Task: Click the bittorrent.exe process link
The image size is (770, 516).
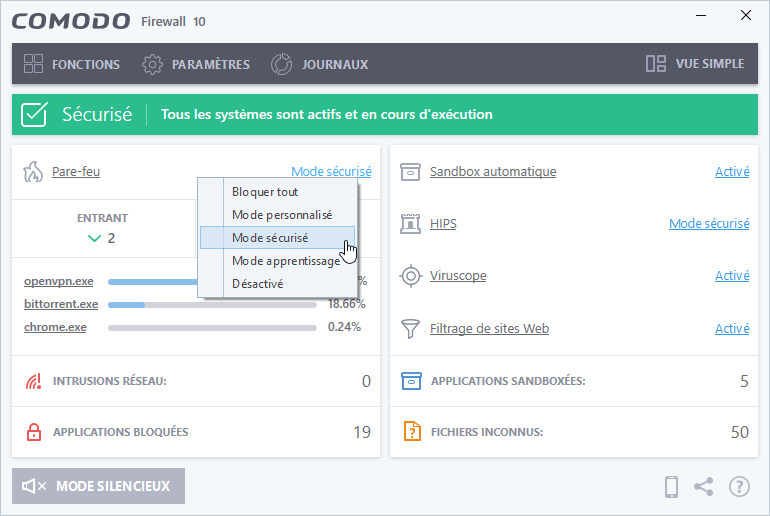Action: point(61,304)
